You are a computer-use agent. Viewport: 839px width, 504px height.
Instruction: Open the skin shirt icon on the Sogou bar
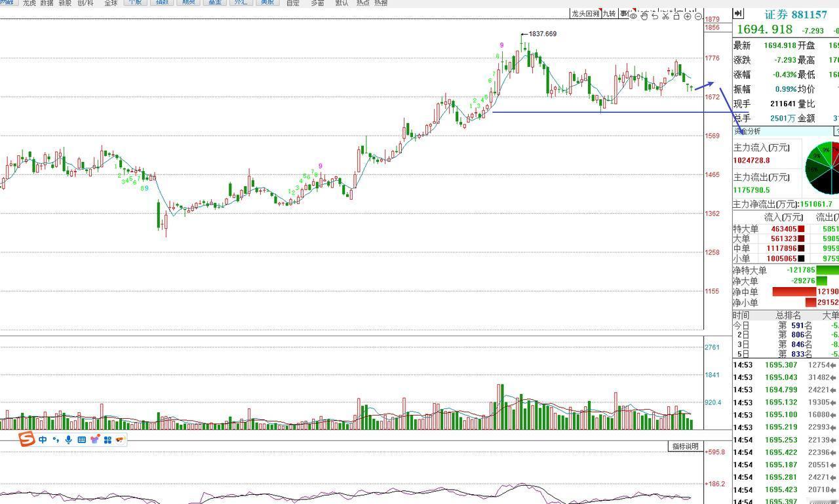click(x=94, y=440)
